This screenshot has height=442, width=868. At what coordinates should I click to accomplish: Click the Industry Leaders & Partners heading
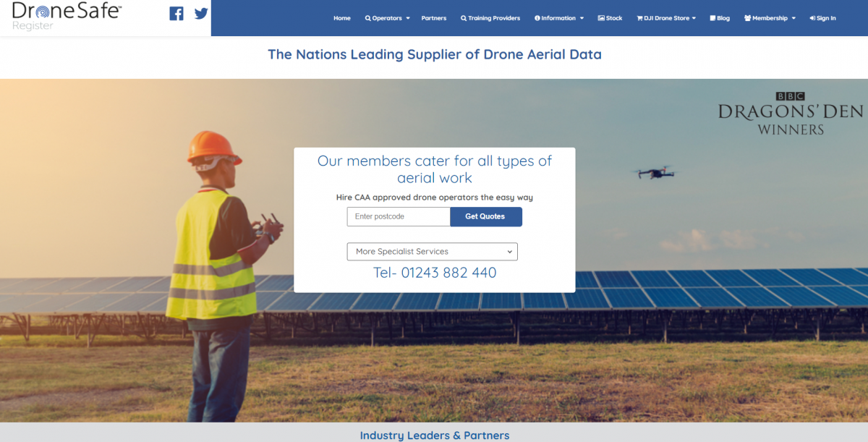coord(435,435)
